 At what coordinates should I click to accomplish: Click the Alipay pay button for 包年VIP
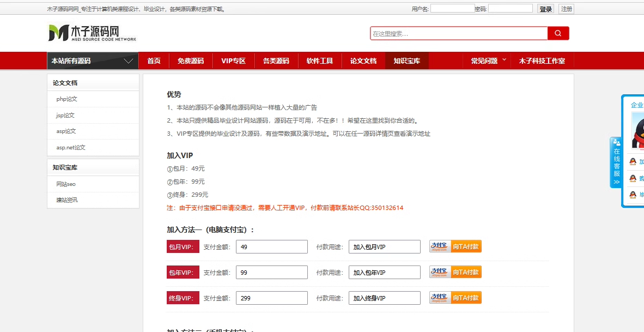pos(455,272)
